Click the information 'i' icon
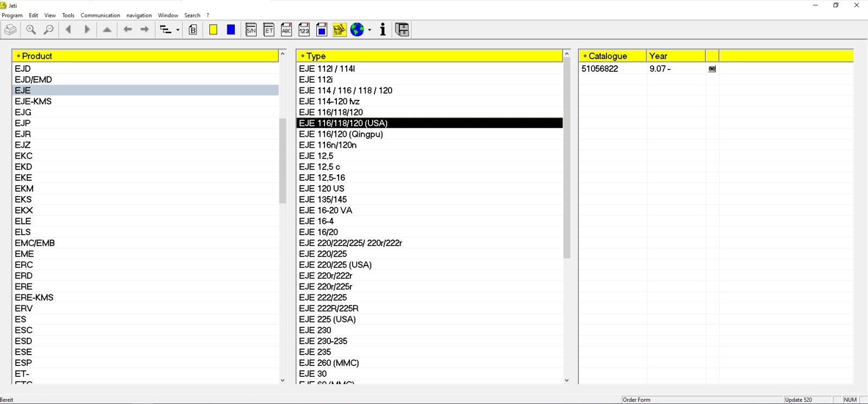Screen dimensions: 868x404 pos(383,30)
